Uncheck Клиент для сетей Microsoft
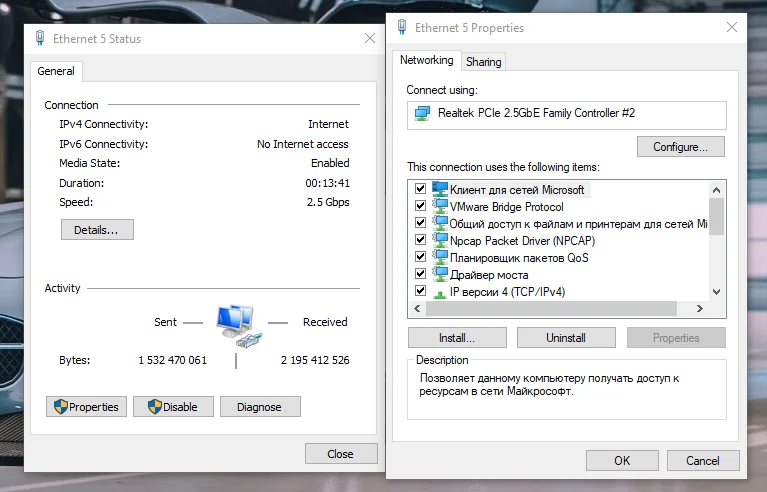 point(420,188)
